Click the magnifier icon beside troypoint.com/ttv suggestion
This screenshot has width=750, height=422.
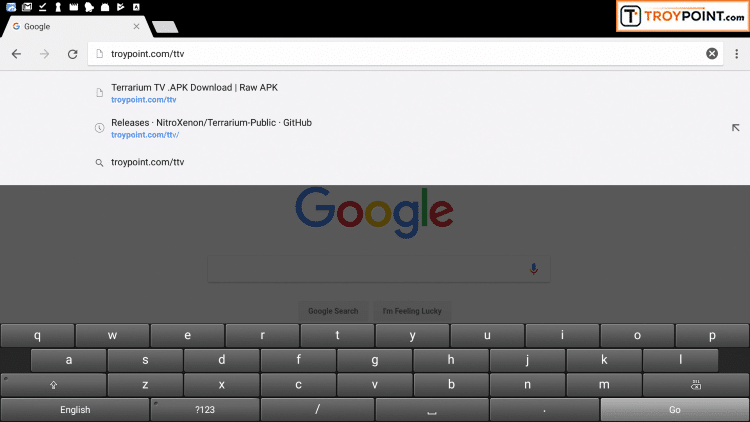[x=99, y=163]
